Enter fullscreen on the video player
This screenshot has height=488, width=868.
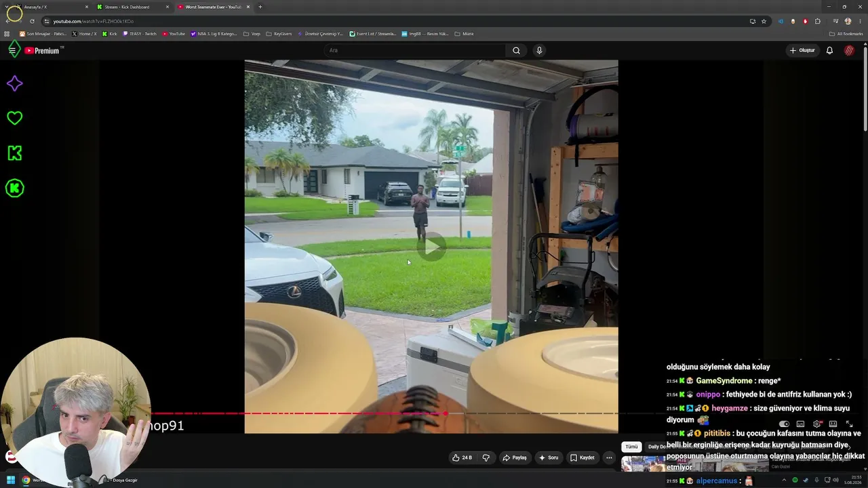pos(849,424)
